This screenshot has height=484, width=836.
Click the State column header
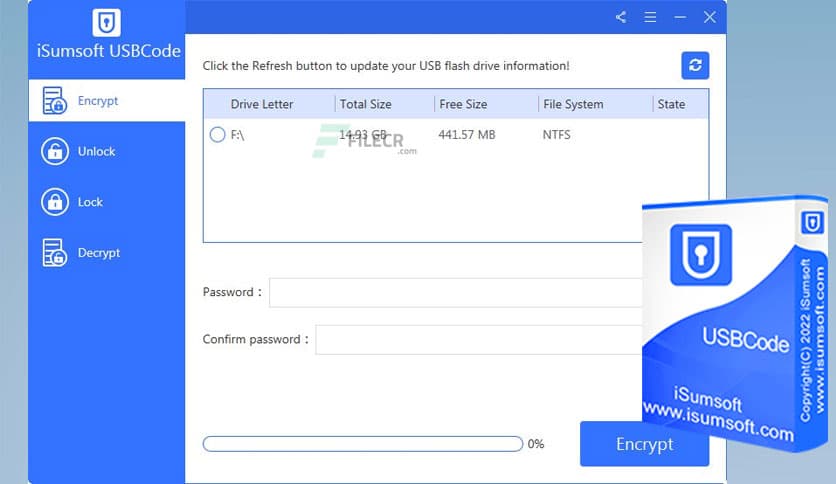[x=671, y=104]
